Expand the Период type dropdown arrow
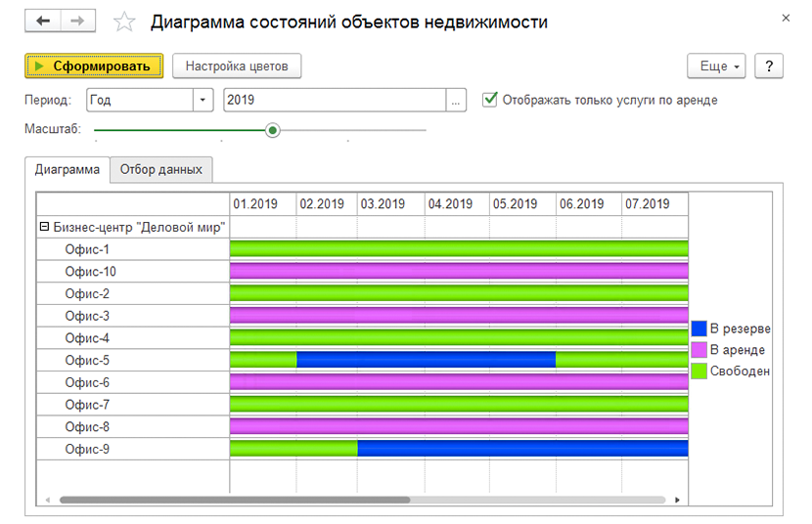This screenshot has width=812, height=524. point(203,100)
